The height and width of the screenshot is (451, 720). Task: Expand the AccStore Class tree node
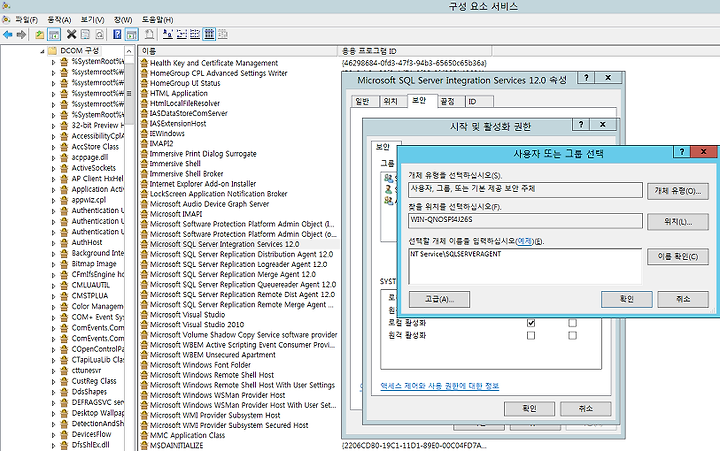click(53, 147)
